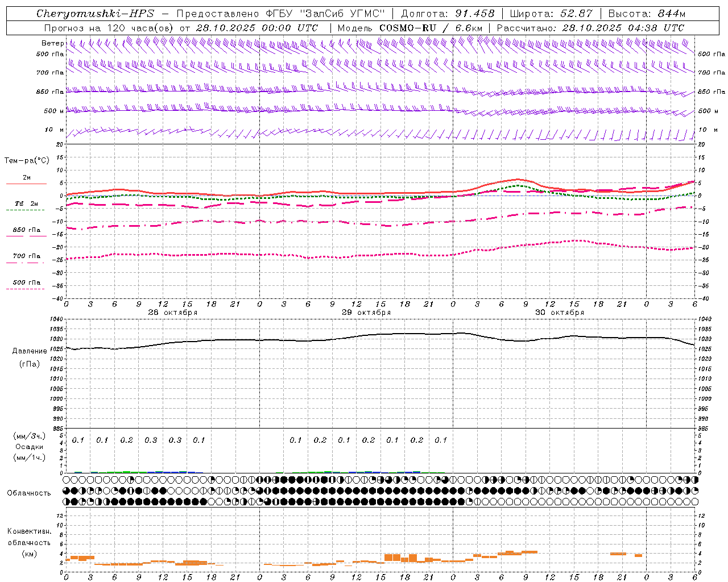Click the 29 октября date label
The image size is (728, 582).
366,313
